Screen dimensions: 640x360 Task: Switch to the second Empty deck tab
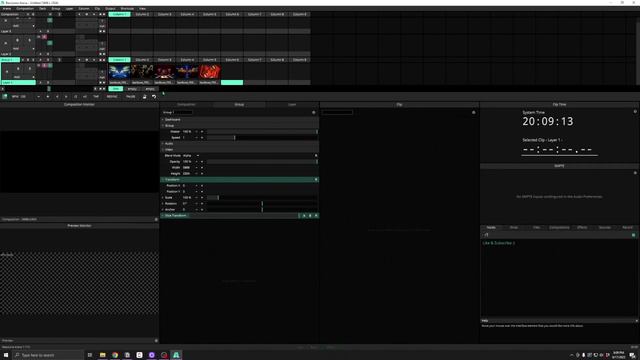click(132, 89)
